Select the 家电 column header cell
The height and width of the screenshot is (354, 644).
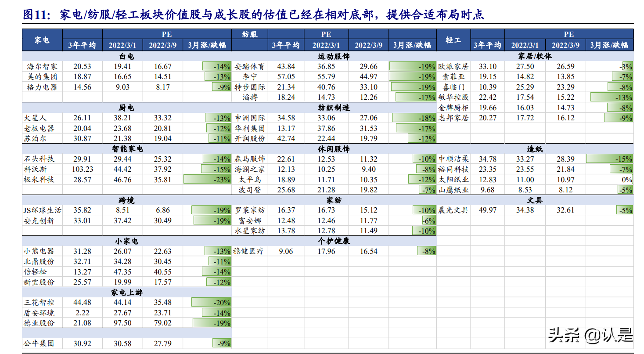pyautogui.click(x=42, y=39)
